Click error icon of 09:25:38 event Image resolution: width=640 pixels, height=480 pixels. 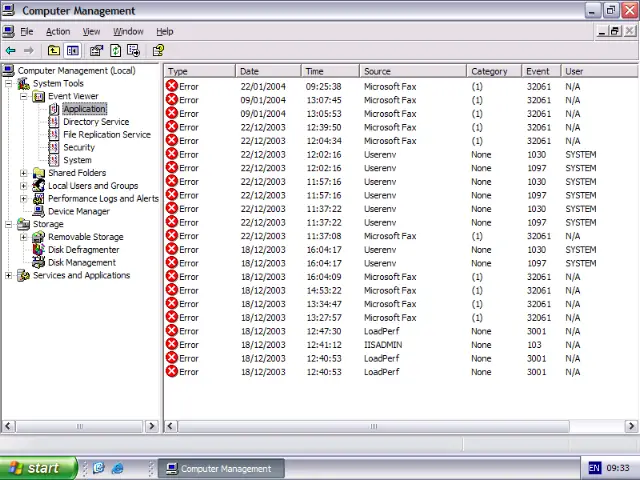pos(172,86)
